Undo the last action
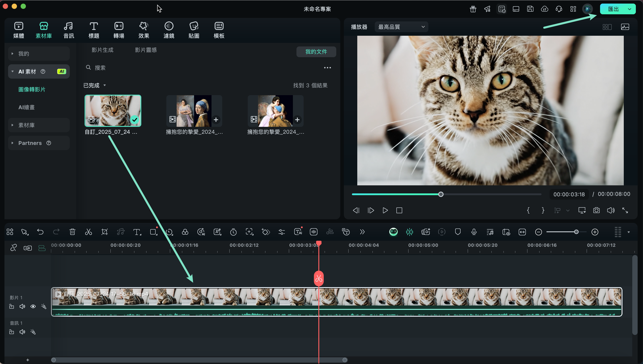This screenshot has width=643, height=364. 40,232
